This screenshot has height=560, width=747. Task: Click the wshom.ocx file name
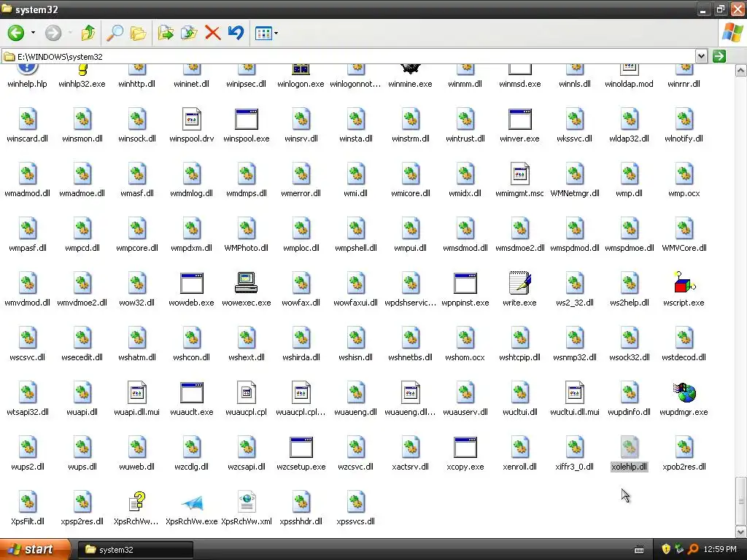465,357
